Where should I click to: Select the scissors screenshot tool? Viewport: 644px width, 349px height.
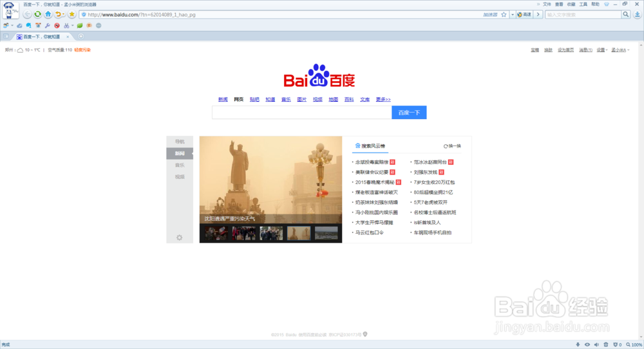[66, 26]
